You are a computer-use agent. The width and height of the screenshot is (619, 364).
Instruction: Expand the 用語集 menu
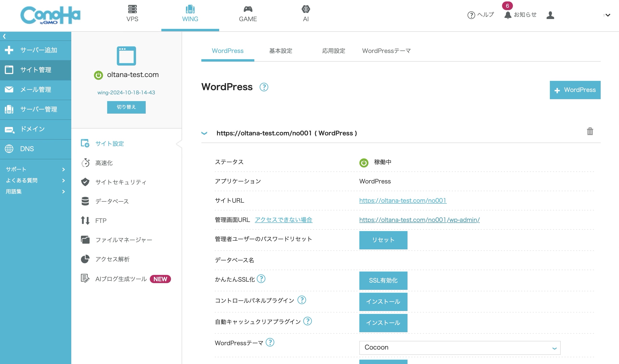[x=36, y=191]
